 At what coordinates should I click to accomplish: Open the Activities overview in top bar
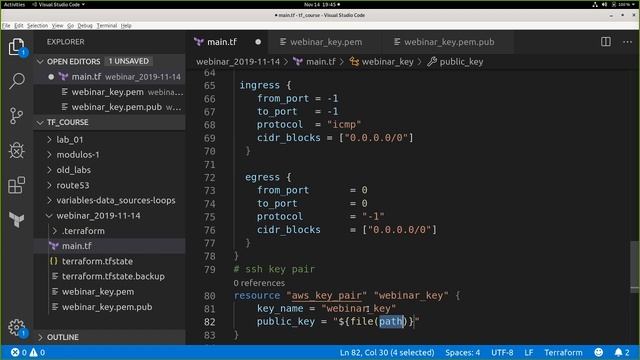(14, 4)
